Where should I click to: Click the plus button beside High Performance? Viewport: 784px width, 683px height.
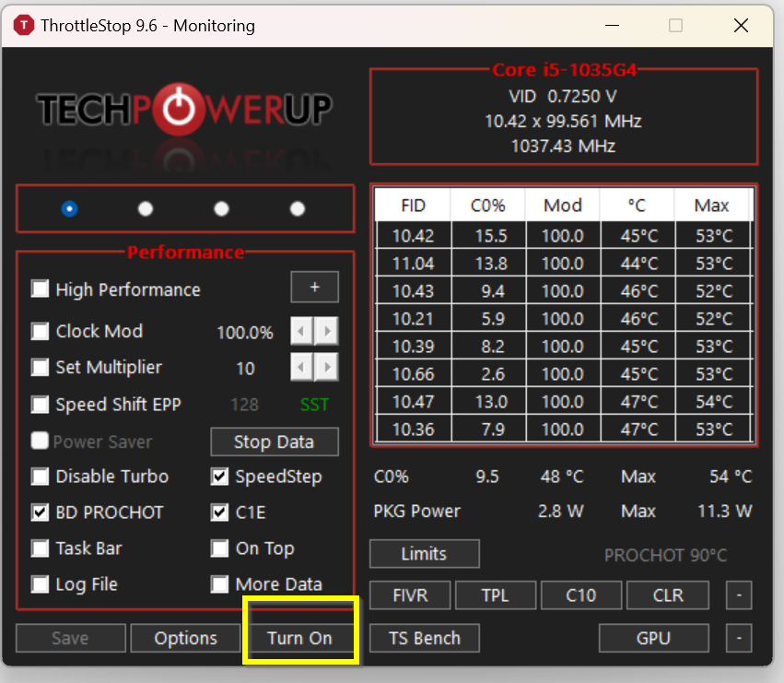(314, 288)
